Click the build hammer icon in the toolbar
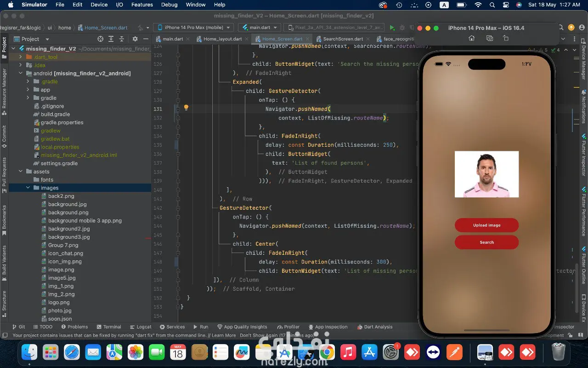 coord(141,28)
